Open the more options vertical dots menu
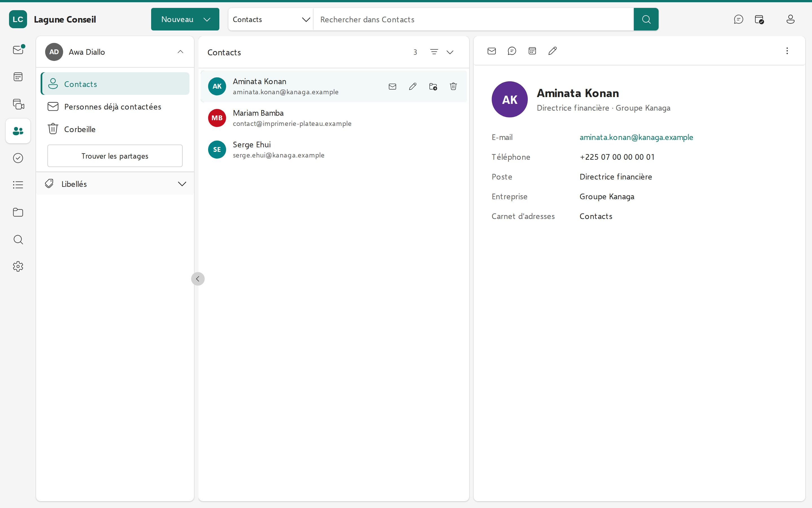This screenshot has height=508, width=812. pos(787,51)
